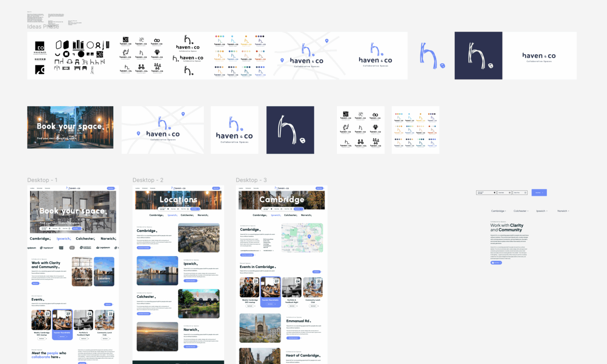Screen dimensions: 607x364
Task: Select the 'Desktop - 2' frame label
Action: (x=148, y=180)
